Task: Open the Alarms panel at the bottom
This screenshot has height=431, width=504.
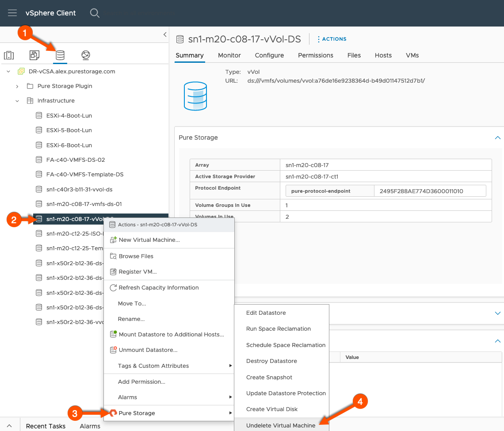Action: tap(90, 426)
